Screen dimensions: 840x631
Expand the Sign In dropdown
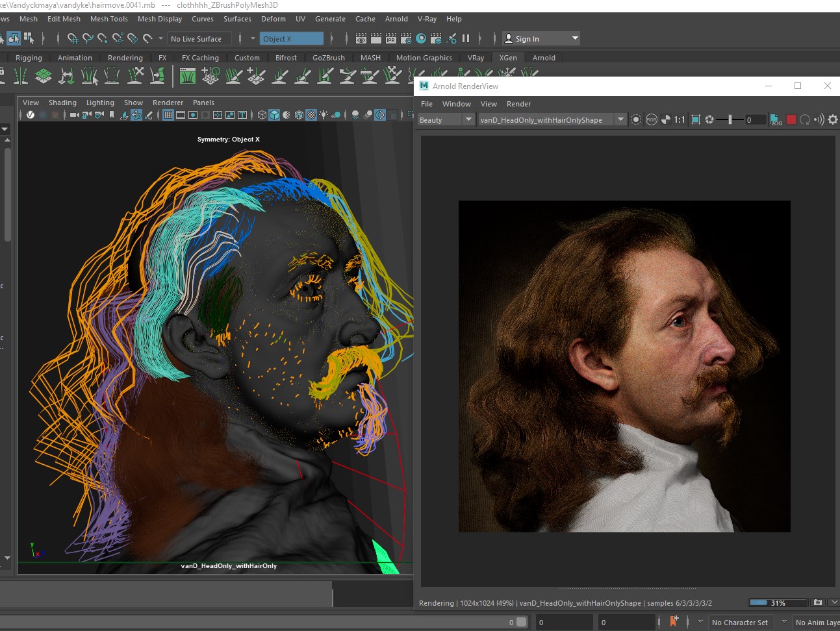(575, 38)
